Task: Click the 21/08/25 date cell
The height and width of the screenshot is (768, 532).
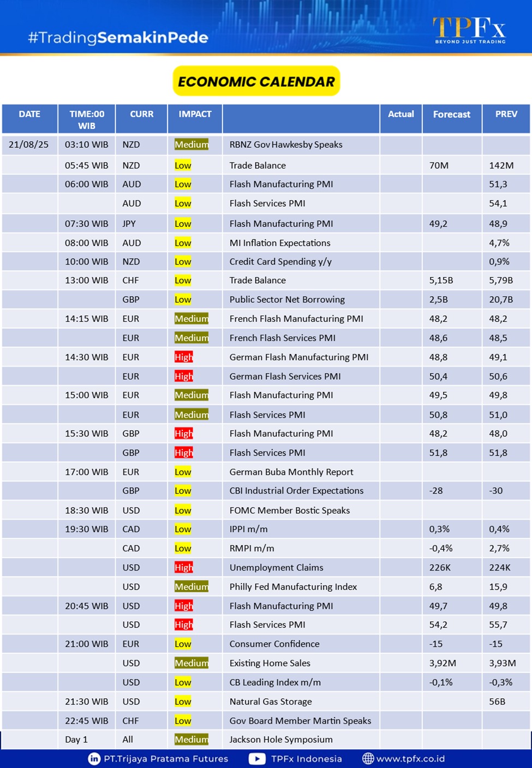Action: pos(29,145)
